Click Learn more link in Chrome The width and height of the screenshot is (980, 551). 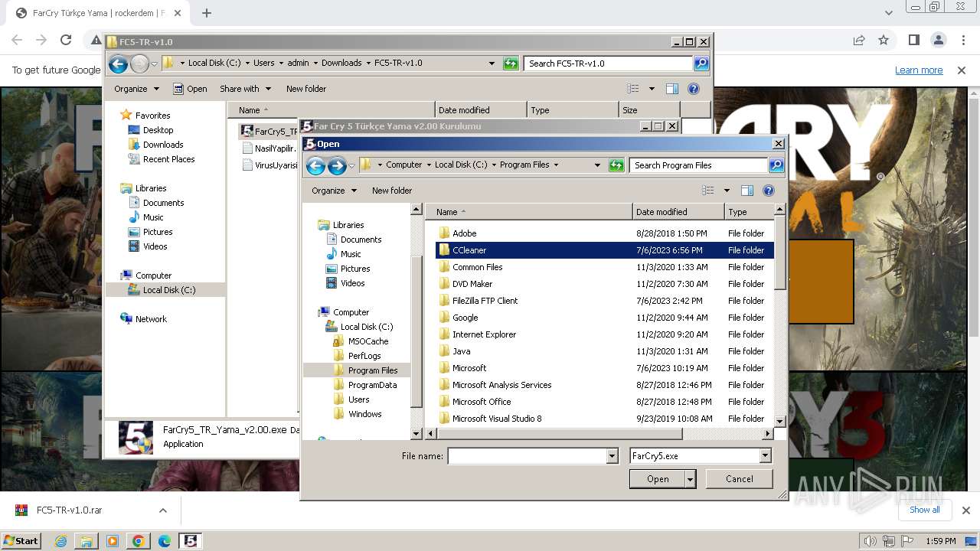coord(919,70)
